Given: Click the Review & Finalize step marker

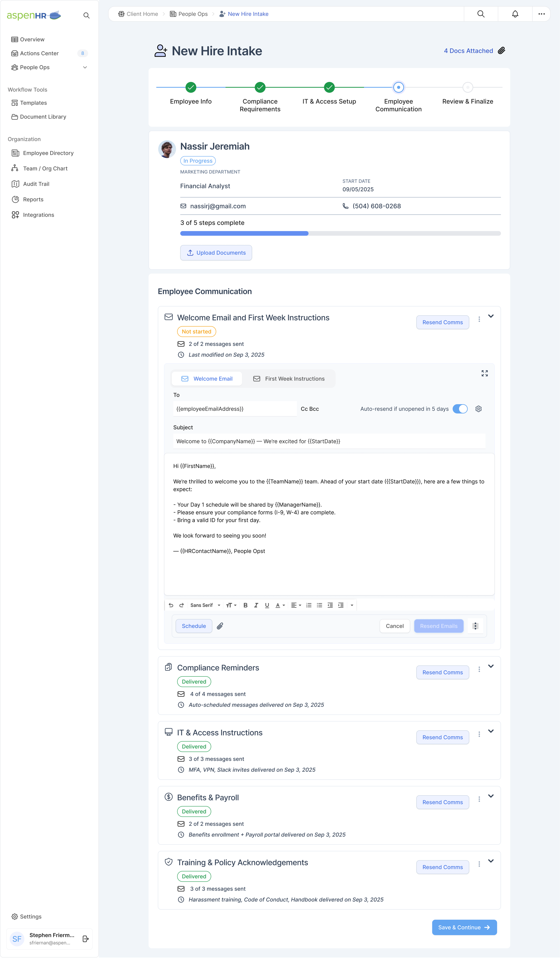Looking at the screenshot, I should point(467,87).
